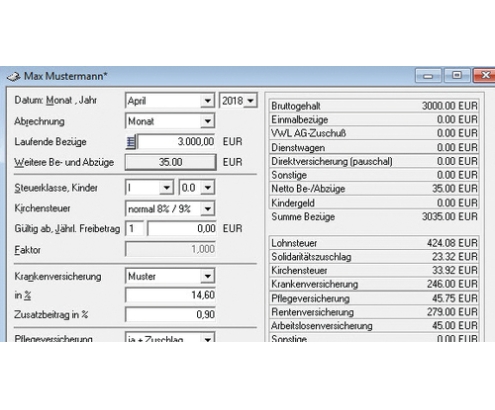Click the Gültig ab month field showing 1

[x=135, y=229]
